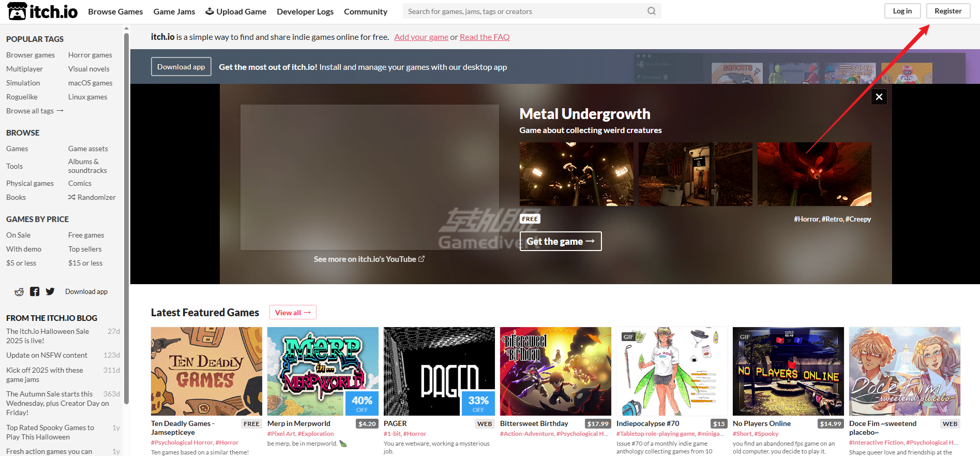The height and width of the screenshot is (456, 980).
Task: Open the Twitter icon link in sidebar
Action: [50, 292]
